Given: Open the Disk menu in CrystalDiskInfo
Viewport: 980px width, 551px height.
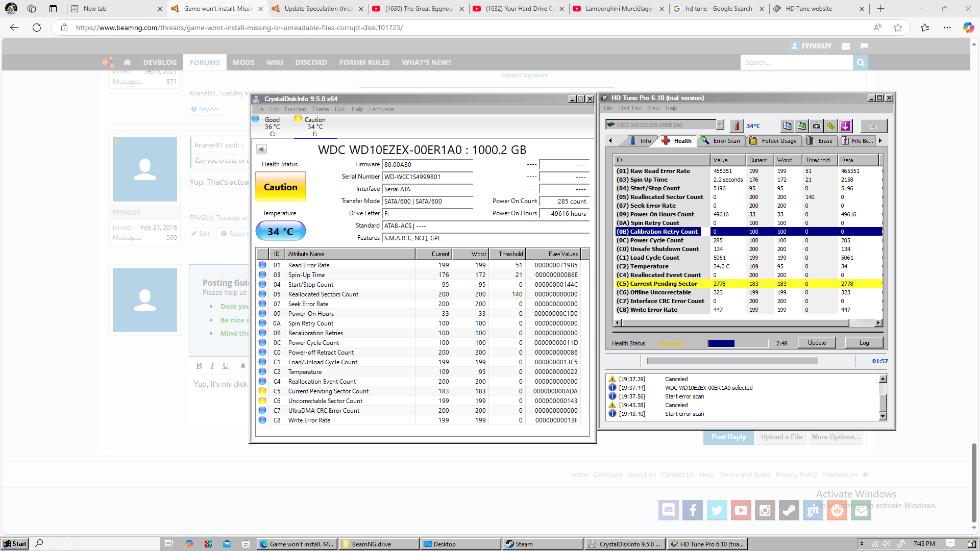Looking at the screenshot, I should coord(340,109).
